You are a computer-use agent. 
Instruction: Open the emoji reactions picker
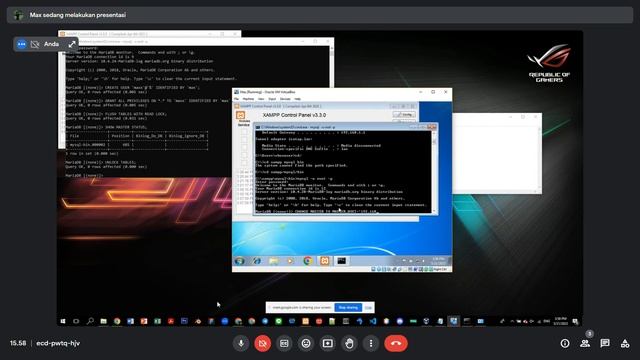click(x=306, y=343)
